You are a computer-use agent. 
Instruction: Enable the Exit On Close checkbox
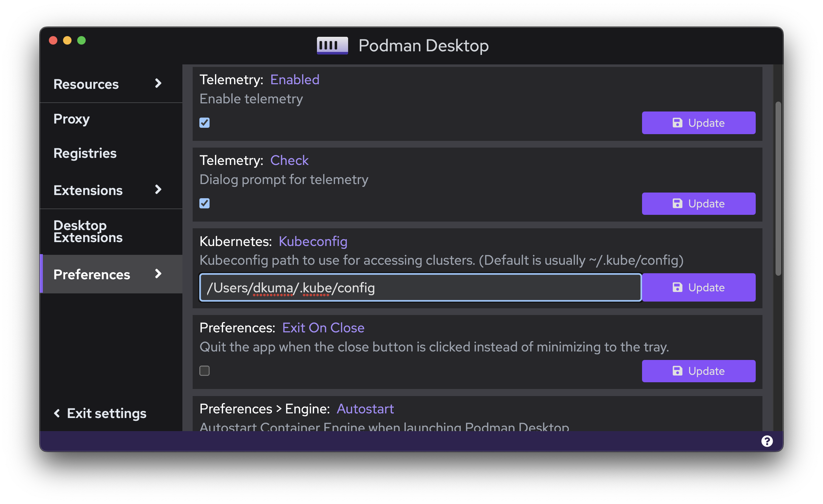[x=204, y=371]
